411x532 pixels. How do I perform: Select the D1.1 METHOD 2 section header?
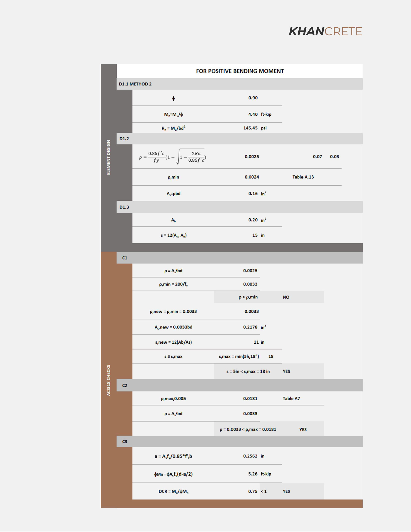coord(135,84)
